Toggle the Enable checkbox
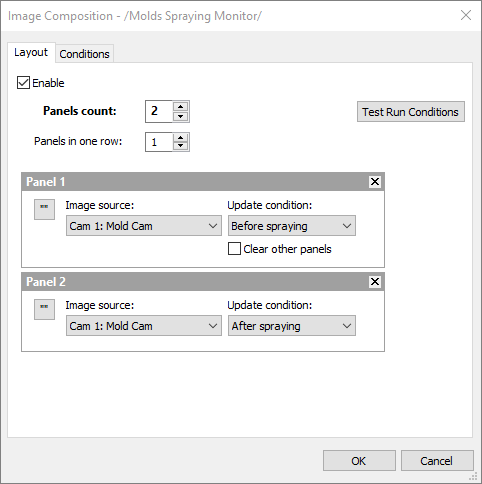 [x=23, y=83]
